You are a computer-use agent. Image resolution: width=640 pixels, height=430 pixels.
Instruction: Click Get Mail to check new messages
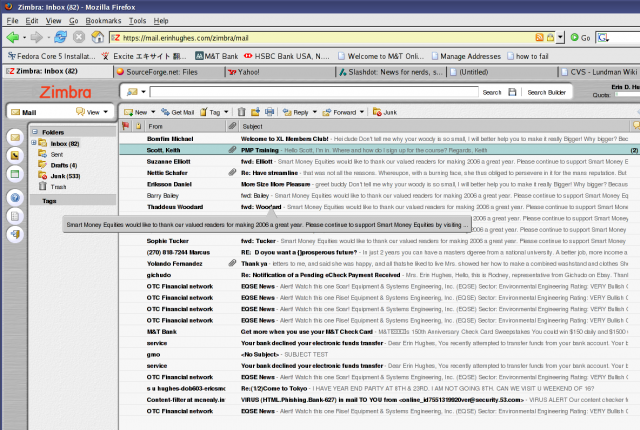pos(178,112)
